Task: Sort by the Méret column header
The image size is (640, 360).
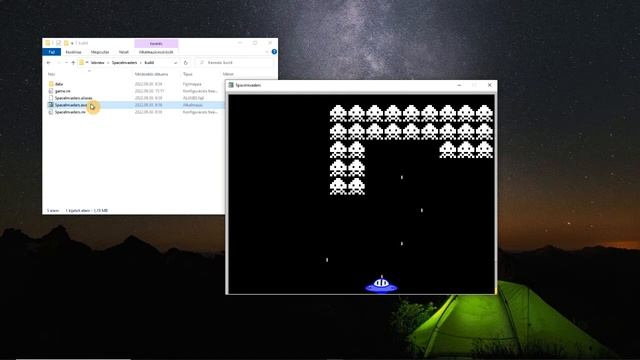Action: (x=228, y=74)
